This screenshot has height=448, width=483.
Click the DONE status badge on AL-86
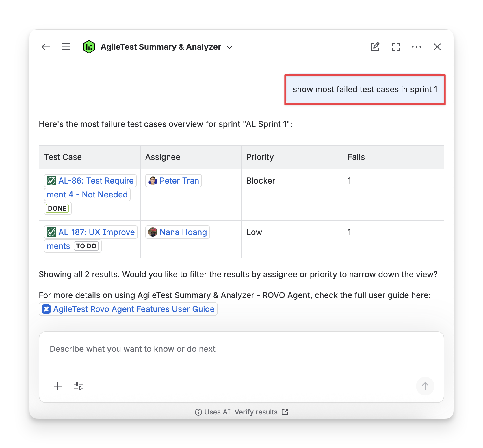point(57,208)
